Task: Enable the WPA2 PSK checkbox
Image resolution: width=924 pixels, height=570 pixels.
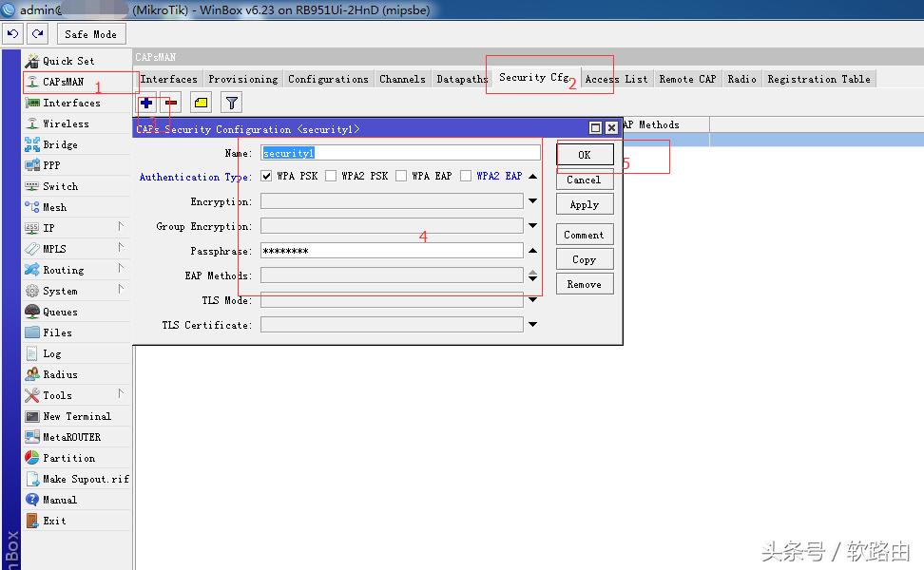Action: pyautogui.click(x=331, y=176)
